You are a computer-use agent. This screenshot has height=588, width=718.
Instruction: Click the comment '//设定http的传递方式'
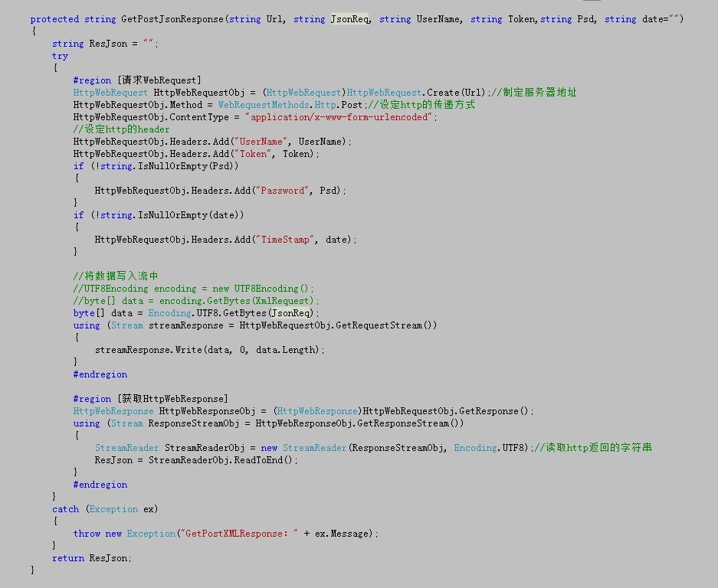pyautogui.click(x=421, y=105)
